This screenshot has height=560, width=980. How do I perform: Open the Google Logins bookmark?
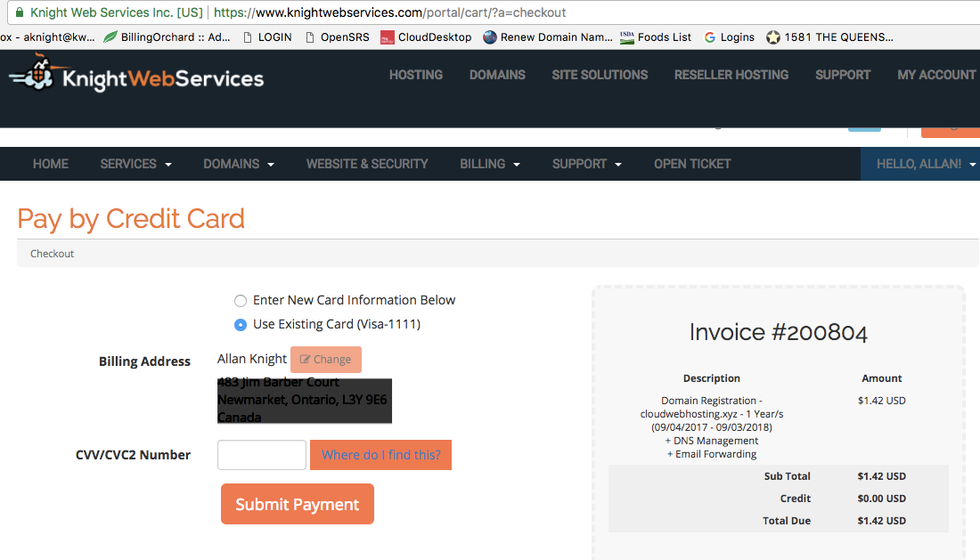(x=730, y=37)
